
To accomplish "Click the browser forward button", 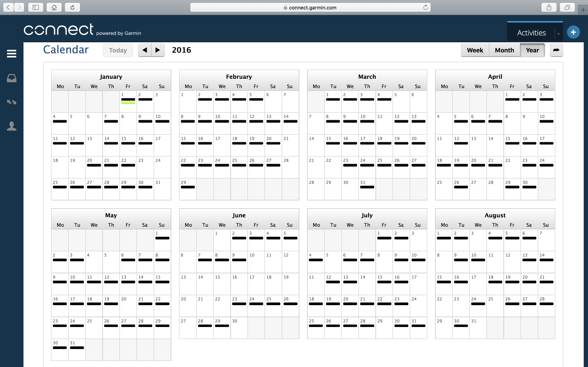I will pos(19,7).
